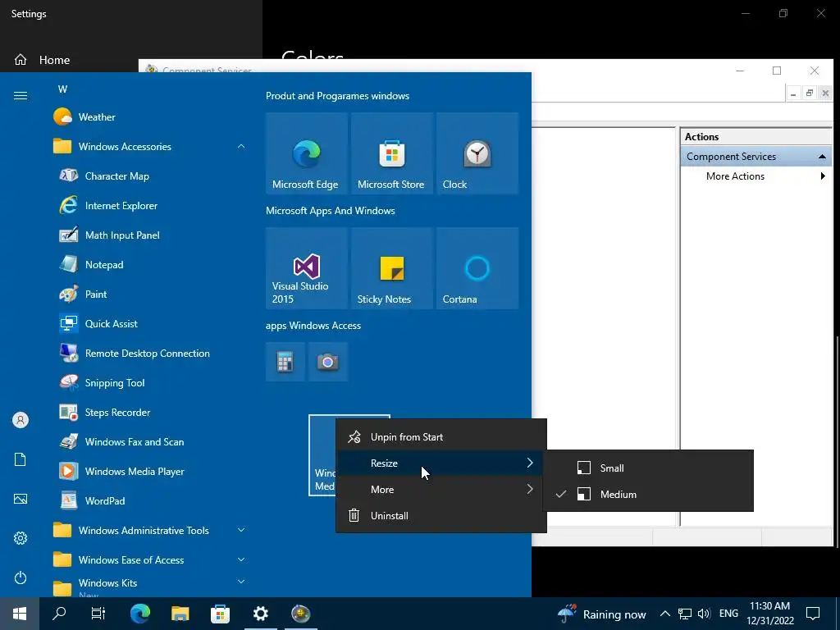Select Unpin from Start
840x630 pixels.
tap(441, 436)
